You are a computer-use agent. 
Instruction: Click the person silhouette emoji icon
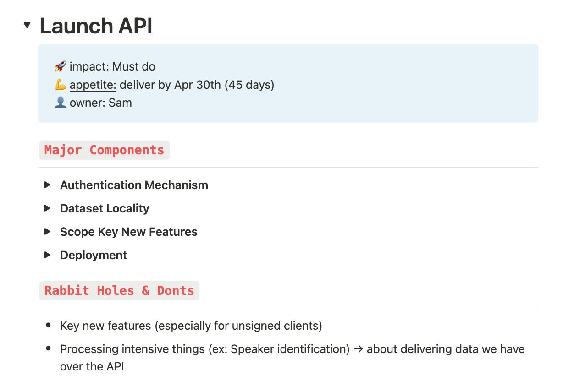[61, 103]
